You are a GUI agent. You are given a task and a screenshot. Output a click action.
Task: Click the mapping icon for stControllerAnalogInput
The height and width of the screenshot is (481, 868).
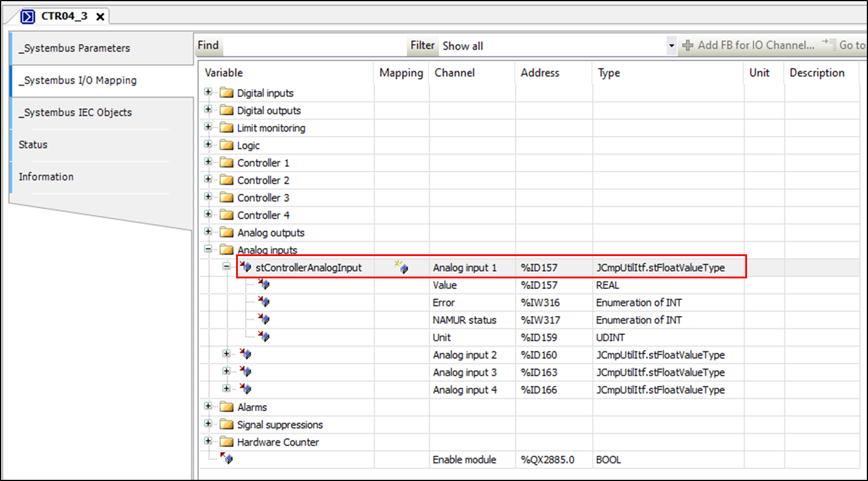[x=402, y=267]
